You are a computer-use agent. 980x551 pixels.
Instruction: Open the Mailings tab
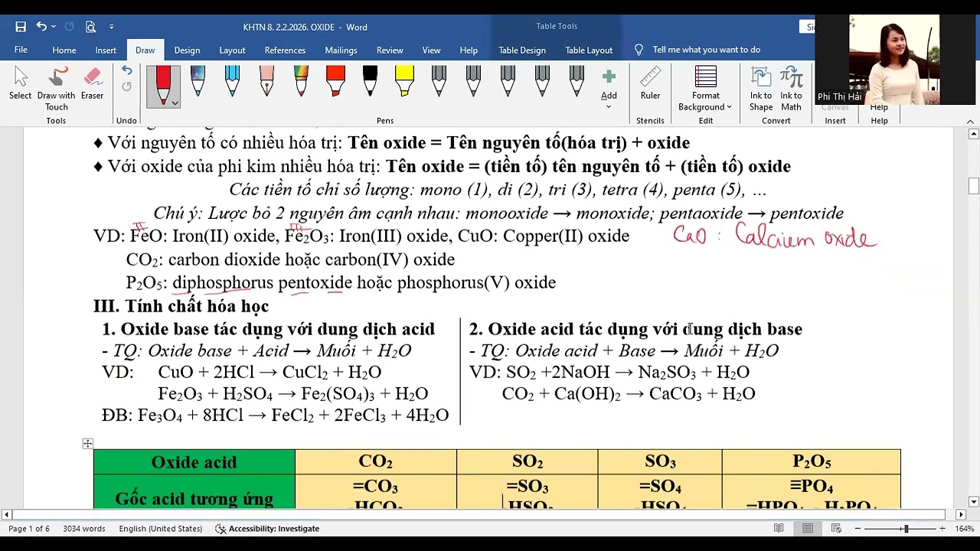point(341,50)
